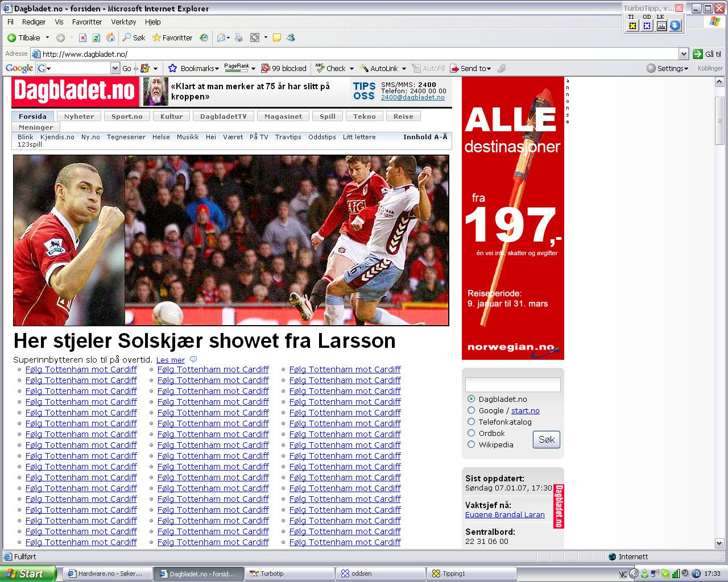The width and height of the screenshot is (728, 582).
Task: Click the Søk button in search box
Action: (547, 439)
